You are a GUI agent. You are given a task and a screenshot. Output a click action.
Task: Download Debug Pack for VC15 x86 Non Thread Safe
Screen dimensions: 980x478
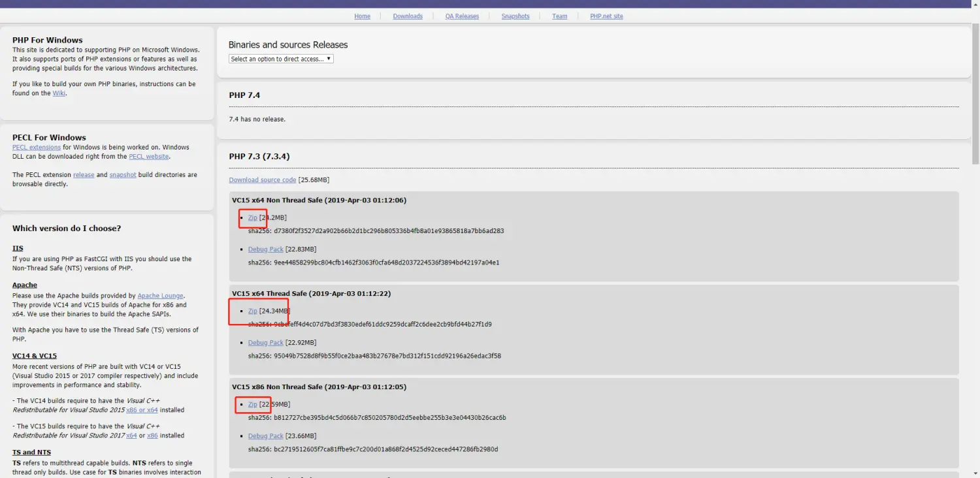pos(266,436)
